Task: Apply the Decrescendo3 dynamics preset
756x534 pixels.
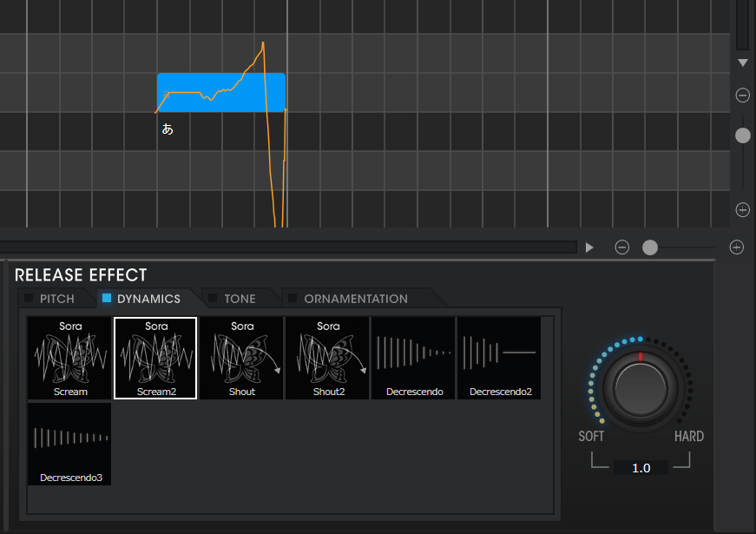Action: [x=69, y=444]
